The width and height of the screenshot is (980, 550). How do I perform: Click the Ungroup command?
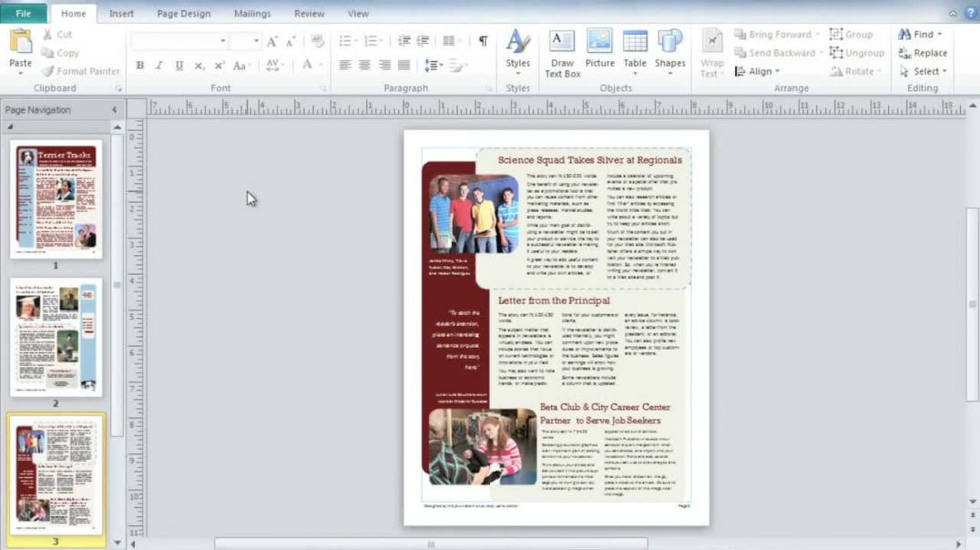click(857, 53)
